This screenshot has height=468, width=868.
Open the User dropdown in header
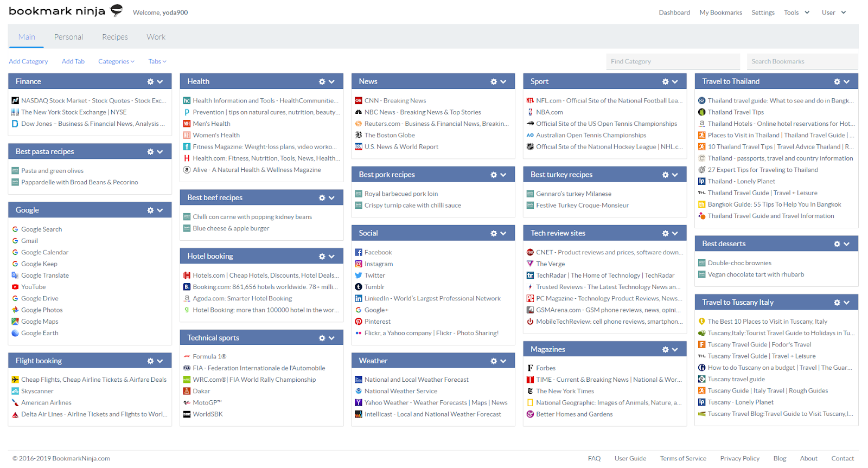point(834,12)
